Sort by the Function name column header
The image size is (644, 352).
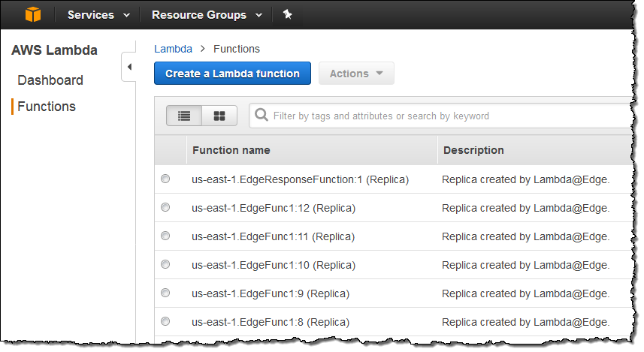click(231, 150)
